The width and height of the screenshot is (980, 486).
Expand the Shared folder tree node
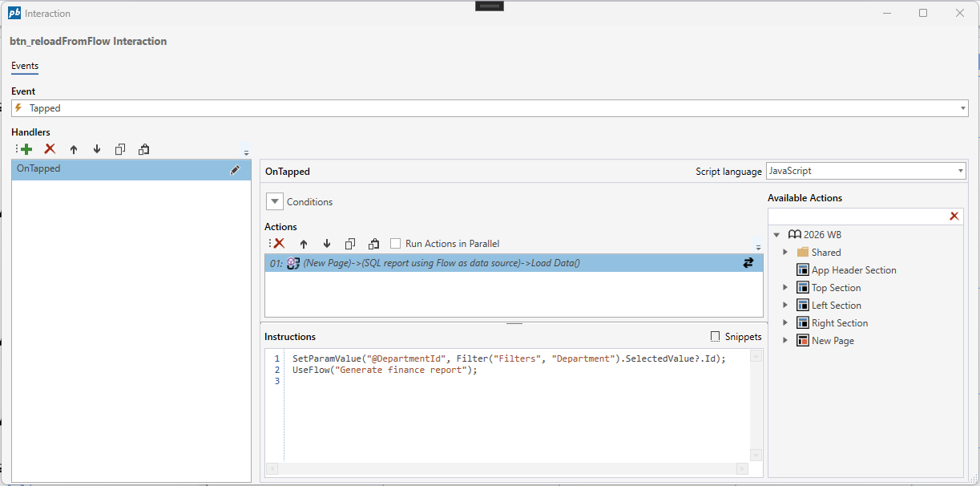785,253
